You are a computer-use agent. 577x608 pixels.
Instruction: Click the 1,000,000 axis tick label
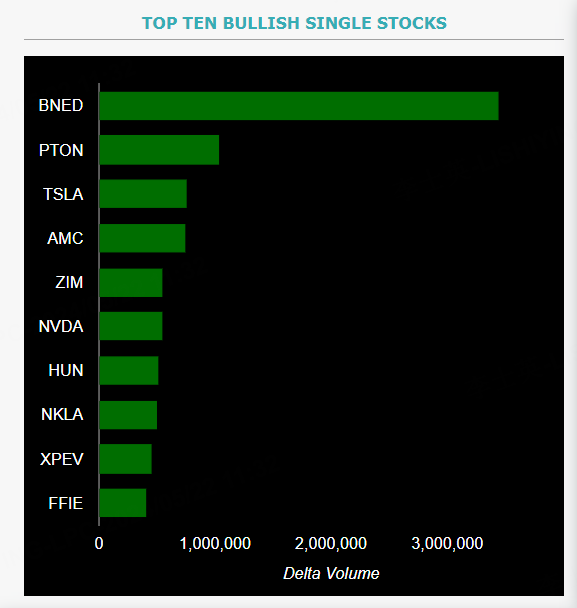coord(215,544)
